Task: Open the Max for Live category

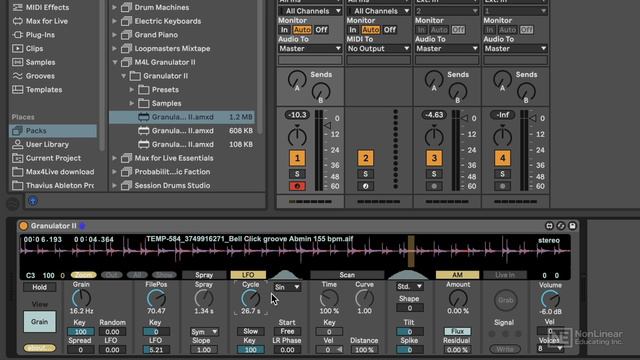Action: tap(40, 21)
